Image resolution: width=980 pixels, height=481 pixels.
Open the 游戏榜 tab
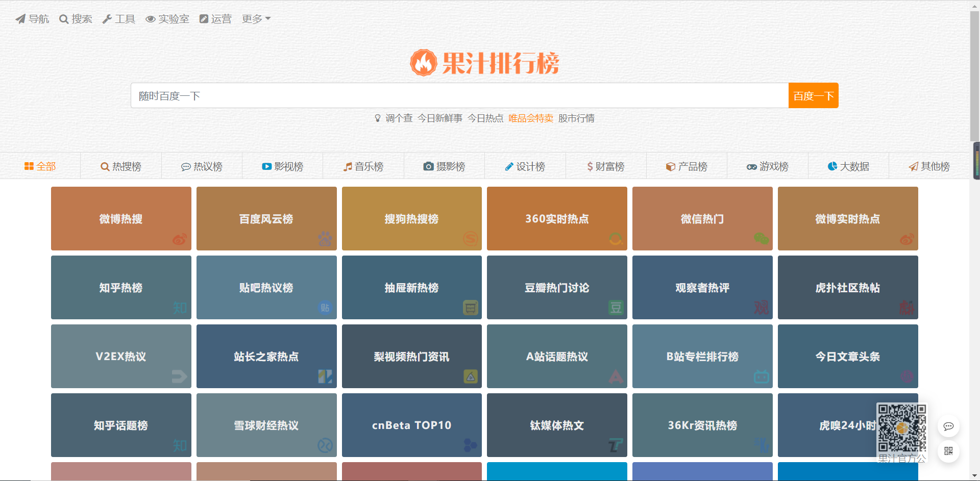pyautogui.click(x=768, y=166)
